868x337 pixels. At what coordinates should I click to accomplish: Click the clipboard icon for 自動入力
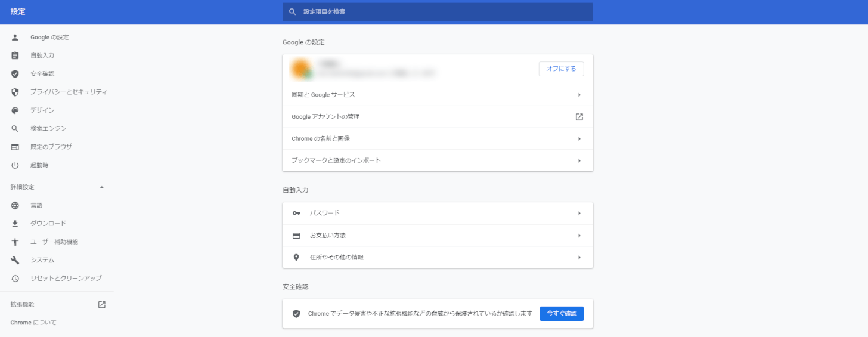15,55
